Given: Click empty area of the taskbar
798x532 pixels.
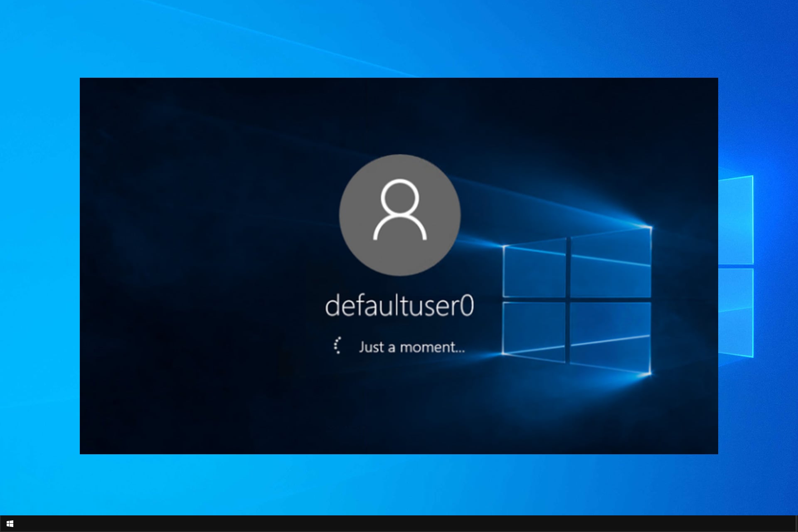Looking at the screenshot, I should pos(399,524).
